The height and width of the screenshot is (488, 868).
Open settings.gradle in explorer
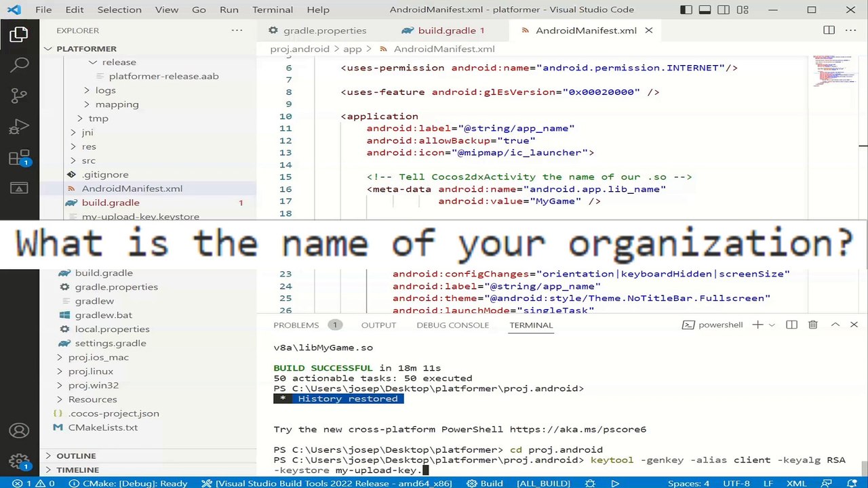pos(110,343)
